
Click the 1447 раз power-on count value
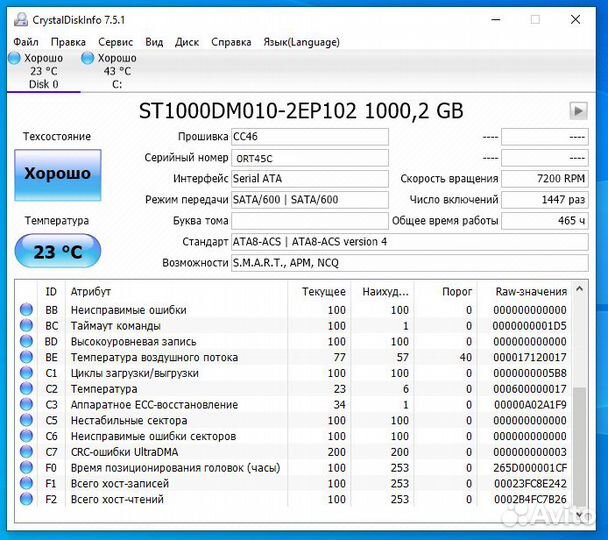545,200
